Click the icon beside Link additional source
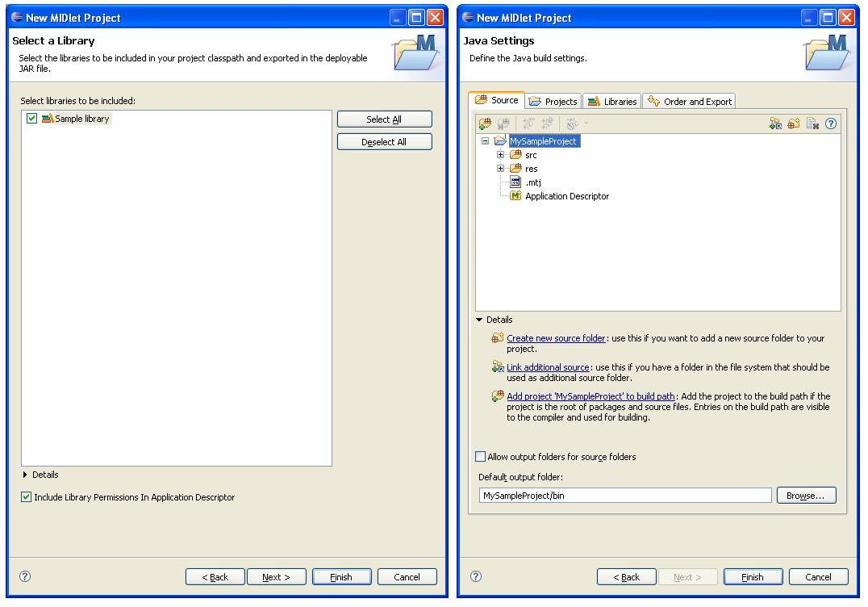868x607 pixels. tap(498, 366)
